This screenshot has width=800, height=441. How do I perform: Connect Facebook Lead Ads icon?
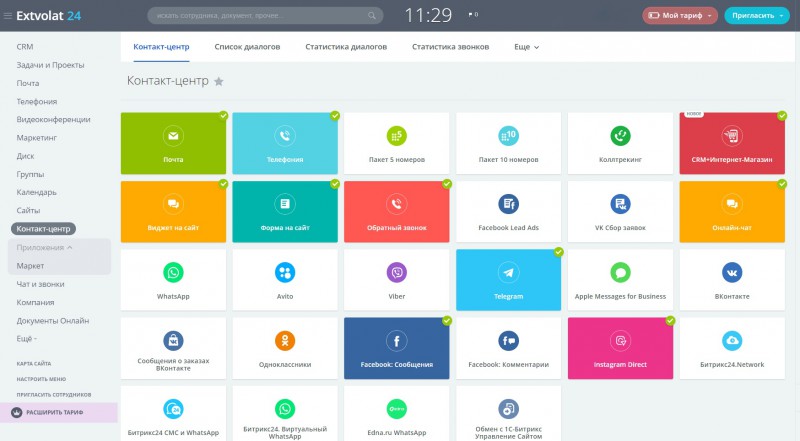[x=508, y=204]
